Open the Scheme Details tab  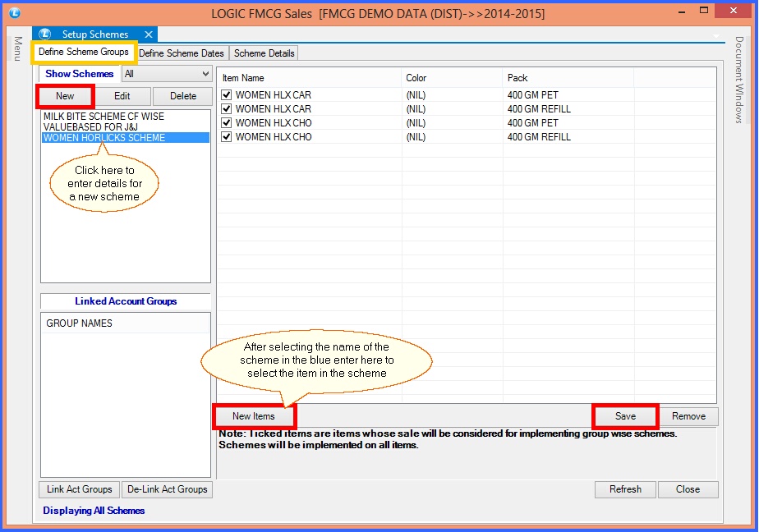[264, 53]
